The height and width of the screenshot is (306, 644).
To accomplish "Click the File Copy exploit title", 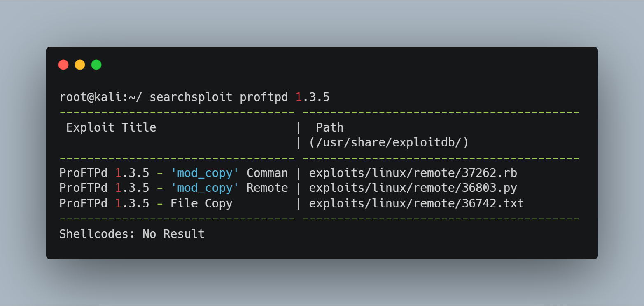I will (201, 203).
